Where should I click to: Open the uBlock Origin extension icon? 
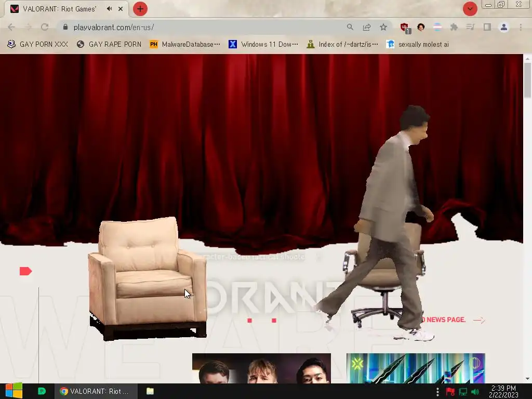tap(405, 28)
